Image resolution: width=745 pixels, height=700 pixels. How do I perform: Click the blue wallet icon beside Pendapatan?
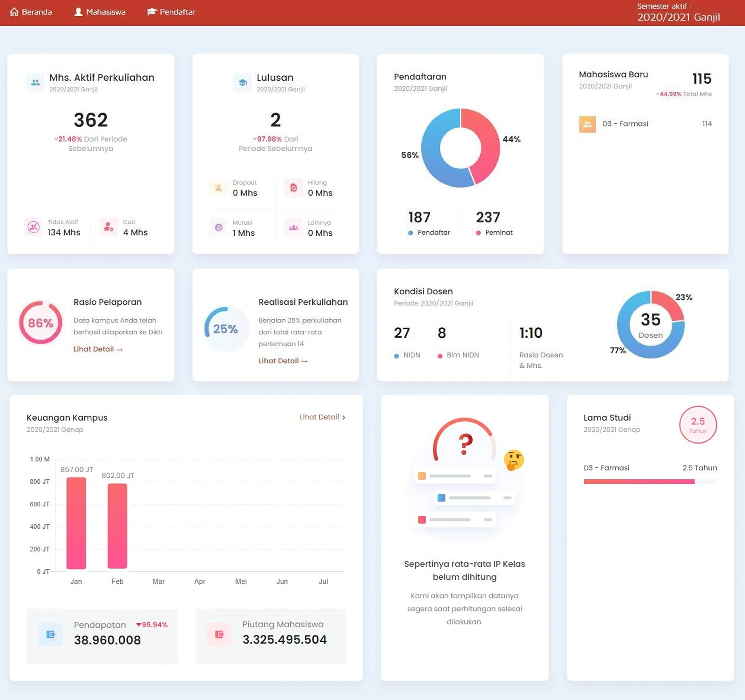point(50,634)
